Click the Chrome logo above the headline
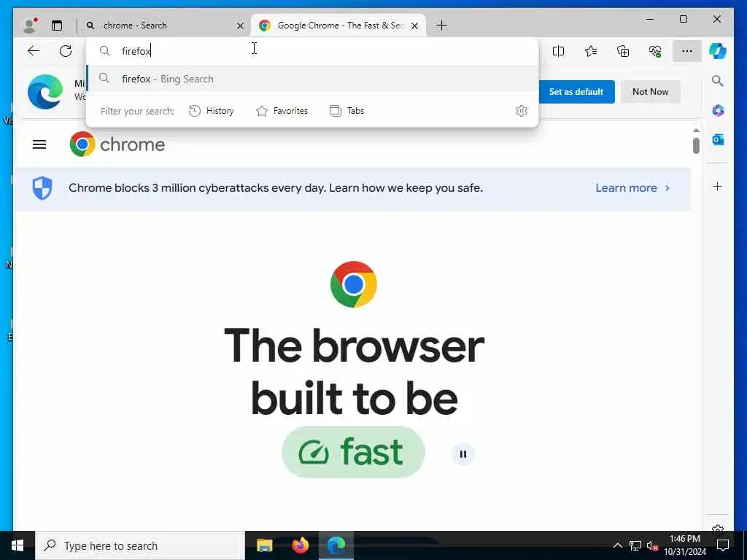The width and height of the screenshot is (747, 560). click(x=354, y=284)
